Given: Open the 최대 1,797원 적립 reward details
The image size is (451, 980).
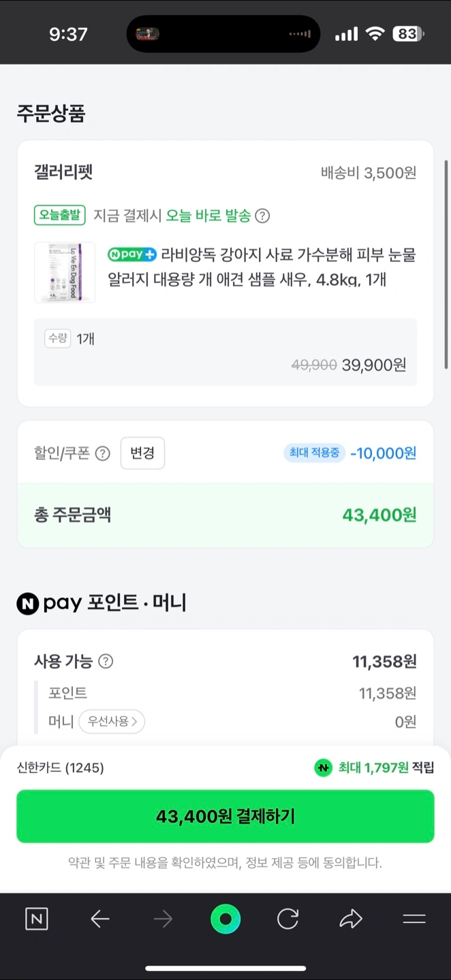Looking at the screenshot, I should pyautogui.click(x=374, y=768).
